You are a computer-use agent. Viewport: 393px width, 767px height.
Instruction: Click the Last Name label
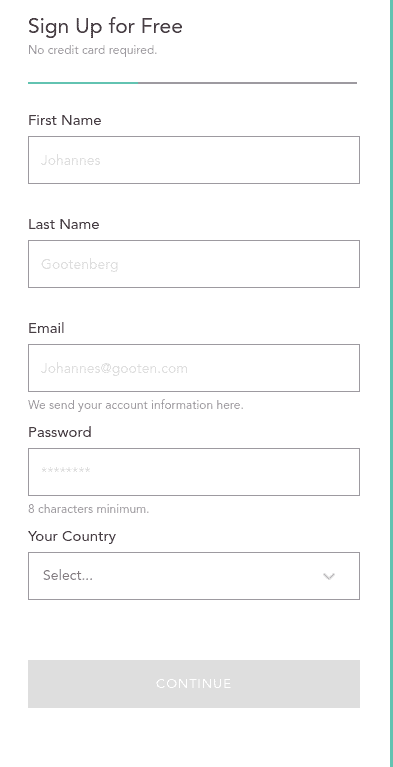pyautogui.click(x=64, y=224)
